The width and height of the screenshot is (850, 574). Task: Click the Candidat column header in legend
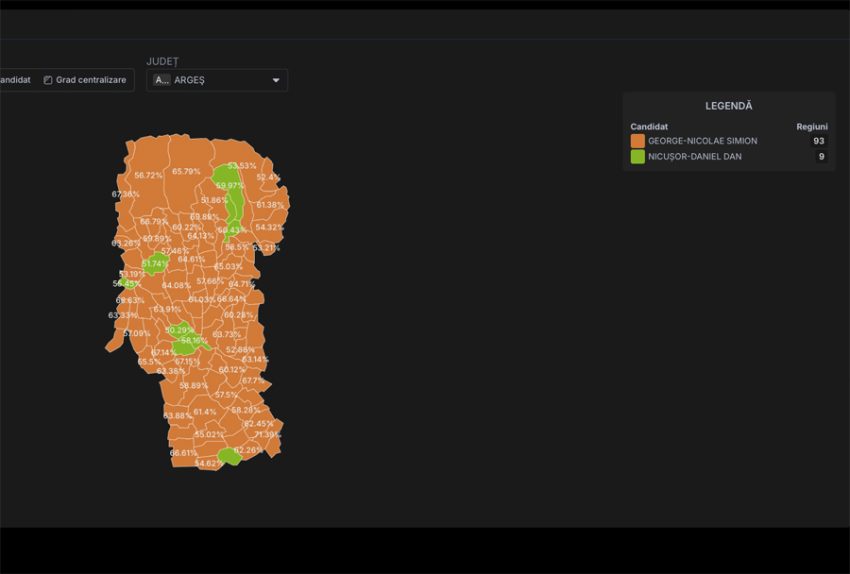click(649, 127)
